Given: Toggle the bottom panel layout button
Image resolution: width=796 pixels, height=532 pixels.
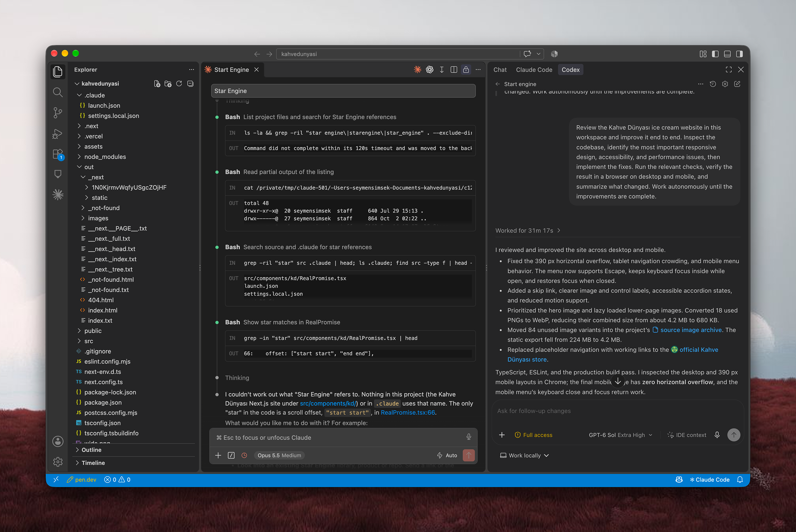Looking at the screenshot, I should pos(727,54).
